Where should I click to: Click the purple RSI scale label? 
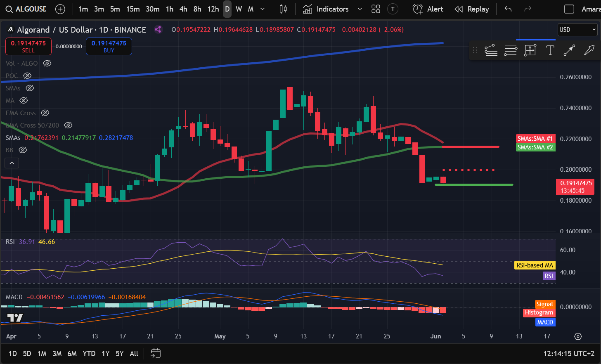pyautogui.click(x=549, y=276)
